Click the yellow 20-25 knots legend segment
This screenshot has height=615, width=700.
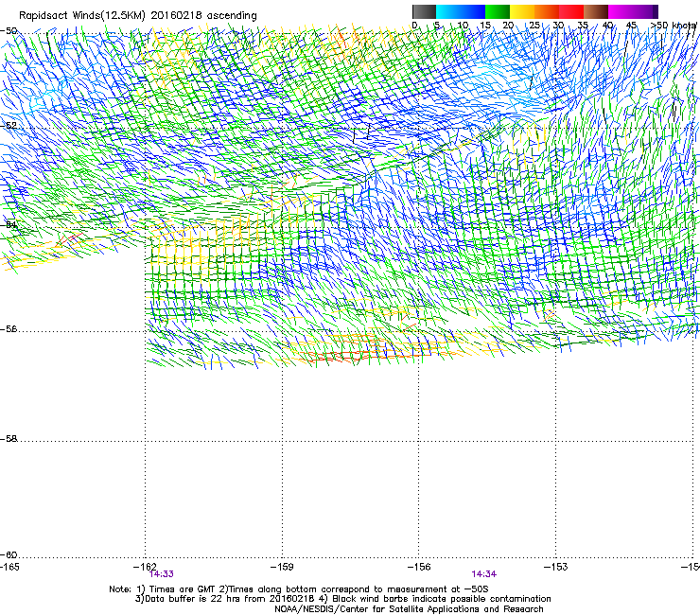[x=522, y=11]
